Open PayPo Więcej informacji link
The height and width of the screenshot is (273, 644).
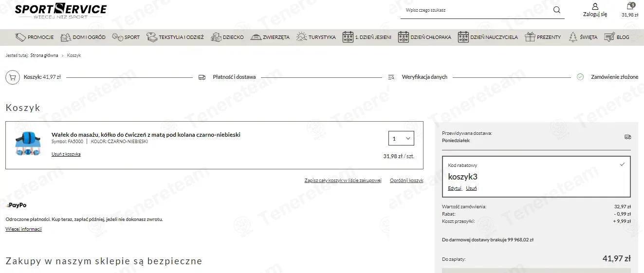[24, 229]
